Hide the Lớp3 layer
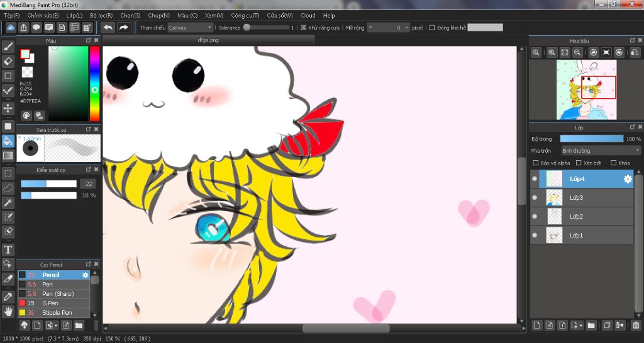Screen dimensions: 644x343 coord(535,198)
